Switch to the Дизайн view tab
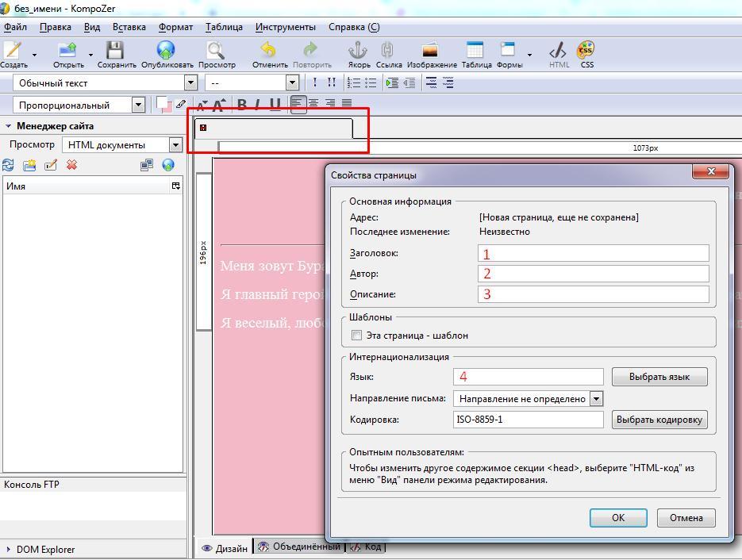 coord(225,548)
